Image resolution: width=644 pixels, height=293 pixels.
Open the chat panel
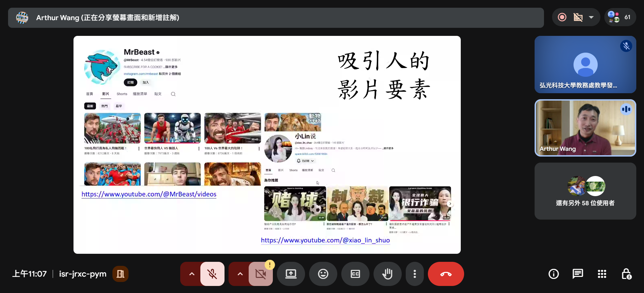tap(578, 274)
